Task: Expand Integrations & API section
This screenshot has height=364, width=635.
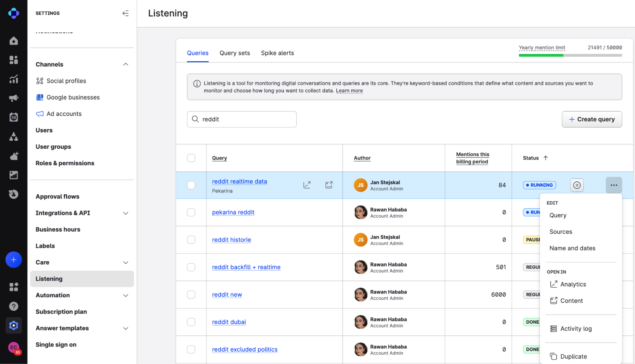Action: tap(125, 213)
